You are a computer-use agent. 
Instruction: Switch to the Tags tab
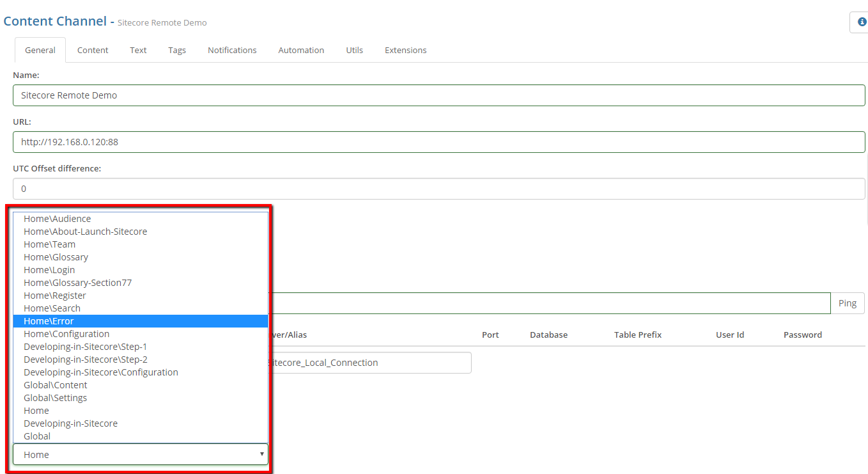177,50
